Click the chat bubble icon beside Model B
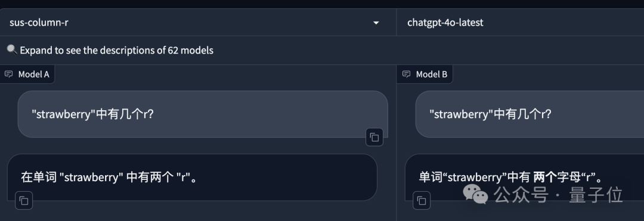 pyautogui.click(x=406, y=74)
